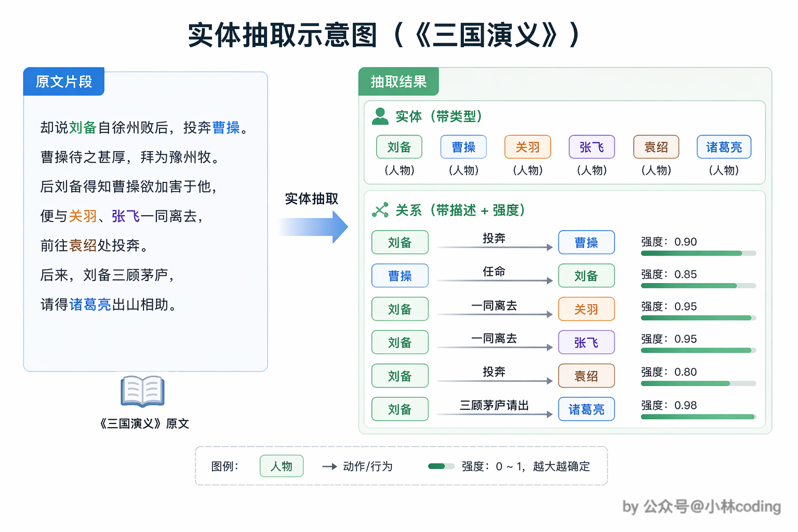Viewport: 798px width, 532px height.
Task: Click the 刘备 chip in the 三顾茅庐请出 row
Action: point(400,409)
